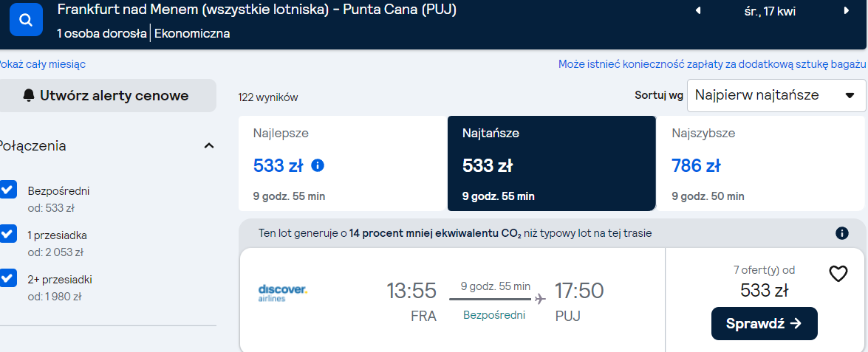868x352 pixels.
Task: Uncheck 2+ przesiadki checkbox
Action: click(7, 277)
